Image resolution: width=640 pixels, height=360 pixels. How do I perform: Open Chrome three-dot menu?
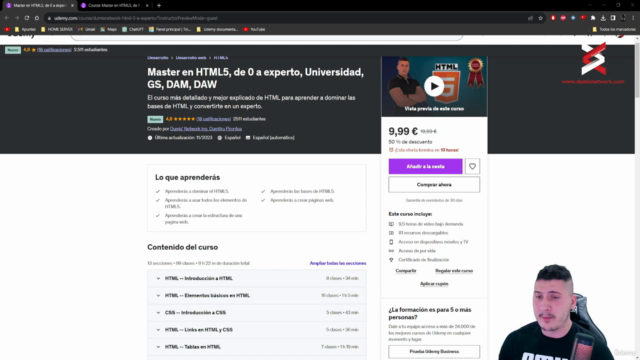pyautogui.click(x=633, y=18)
